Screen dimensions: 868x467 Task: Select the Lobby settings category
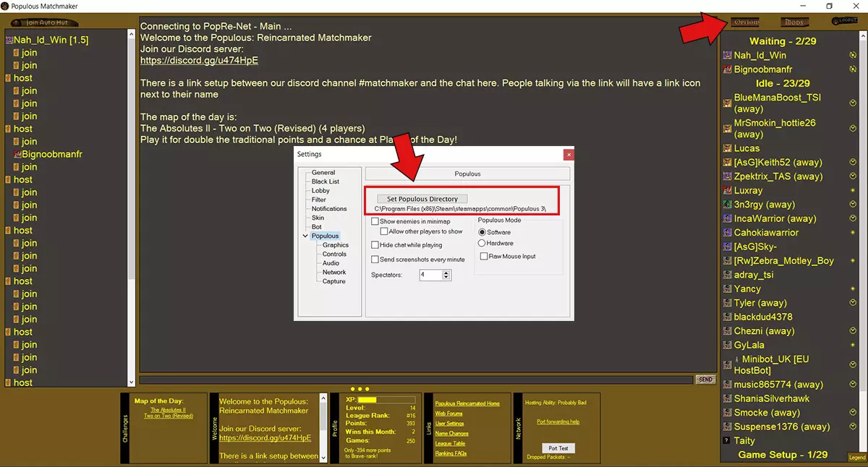[x=320, y=191]
